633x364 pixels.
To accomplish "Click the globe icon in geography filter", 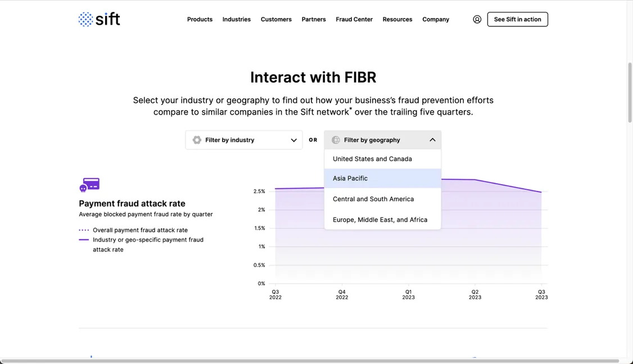I will click(x=336, y=140).
